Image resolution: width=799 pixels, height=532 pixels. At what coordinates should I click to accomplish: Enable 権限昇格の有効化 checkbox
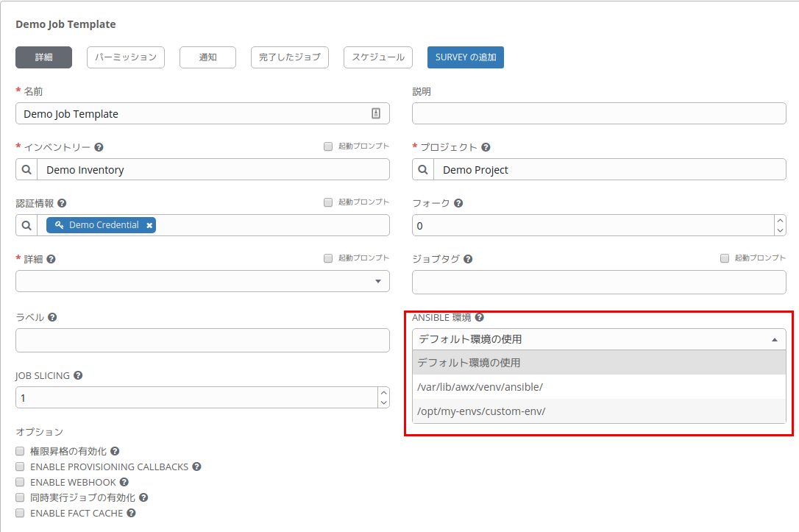click(20, 451)
